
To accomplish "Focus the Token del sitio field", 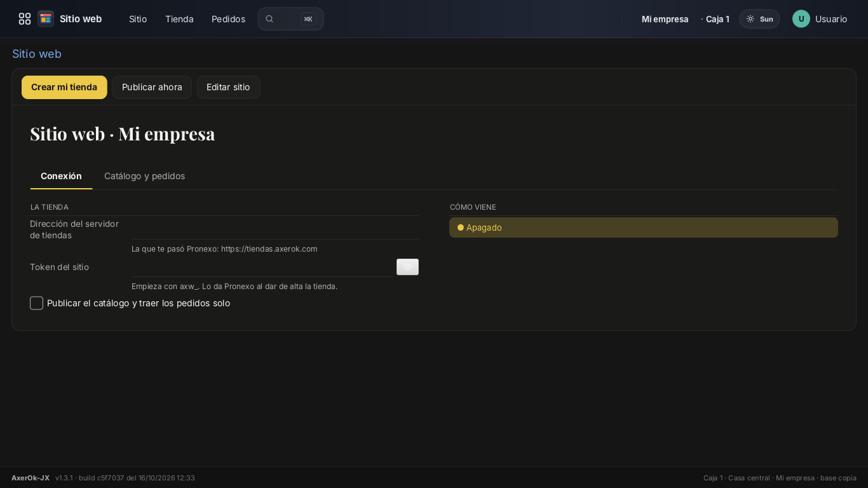I will (x=262, y=267).
